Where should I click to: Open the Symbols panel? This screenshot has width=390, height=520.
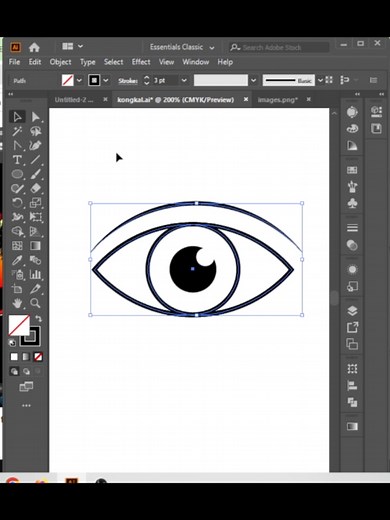352,203
